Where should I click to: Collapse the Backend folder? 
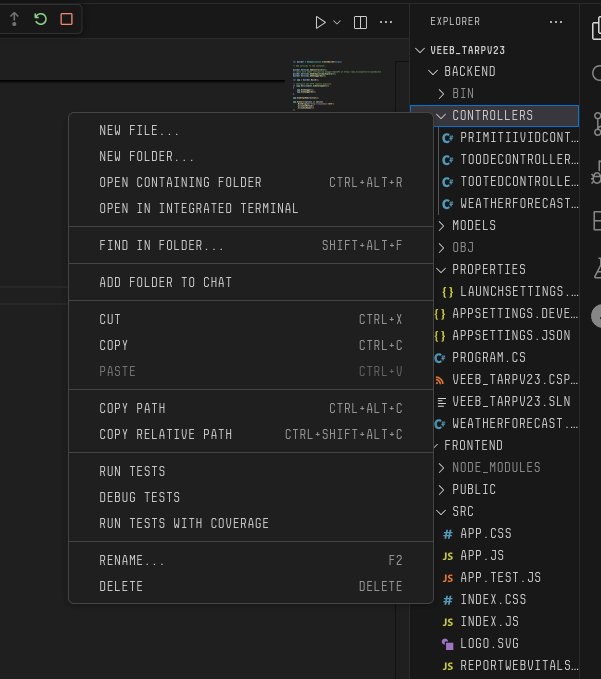click(x=469, y=71)
